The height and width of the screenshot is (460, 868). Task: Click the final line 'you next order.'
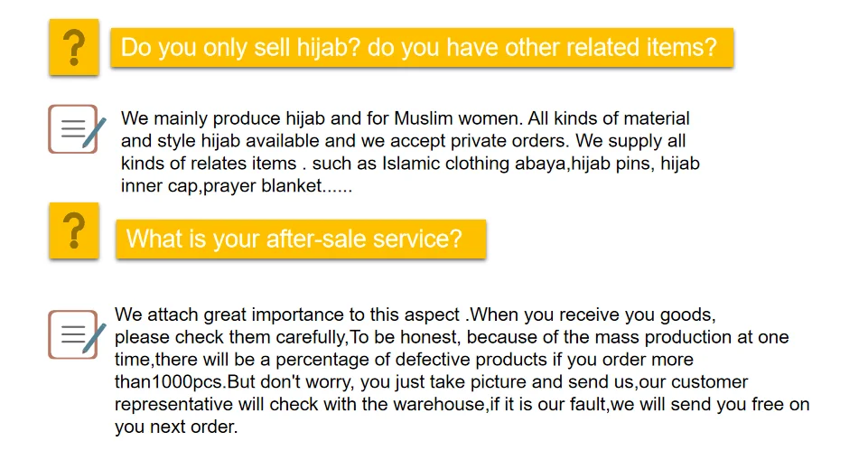tap(176, 427)
